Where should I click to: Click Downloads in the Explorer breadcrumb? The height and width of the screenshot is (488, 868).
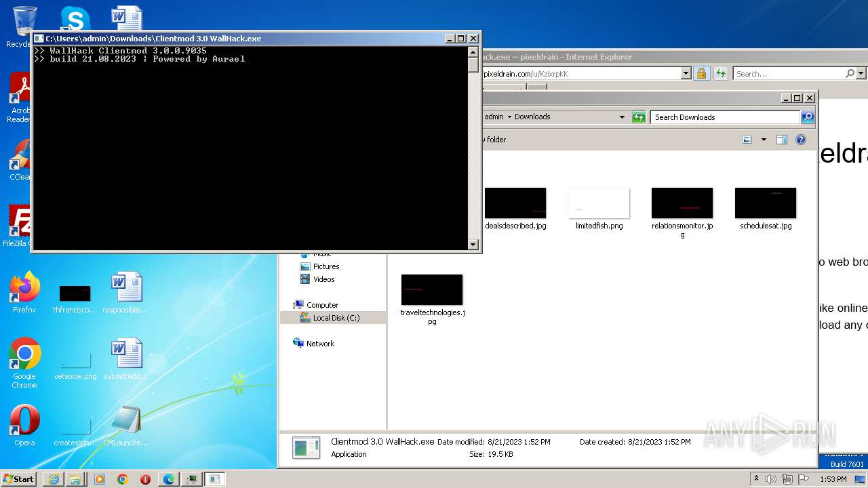point(532,117)
